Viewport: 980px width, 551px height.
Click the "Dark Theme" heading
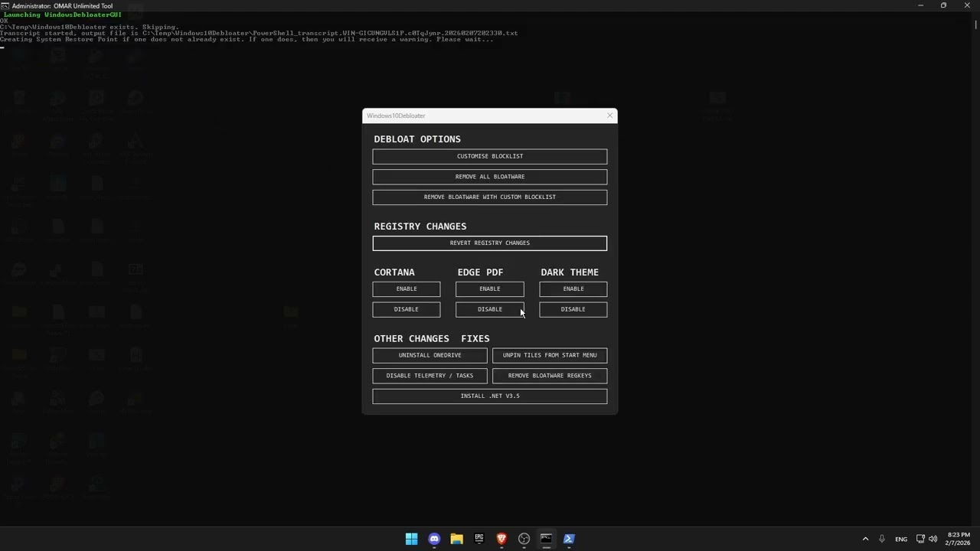tap(570, 272)
